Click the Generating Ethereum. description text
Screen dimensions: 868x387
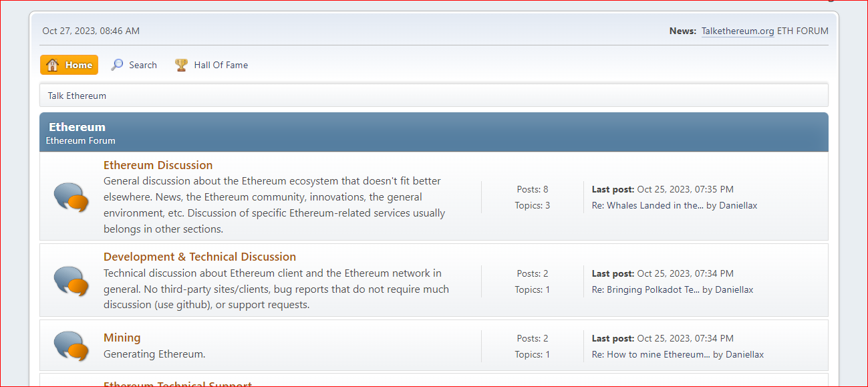(x=154, y=354)
